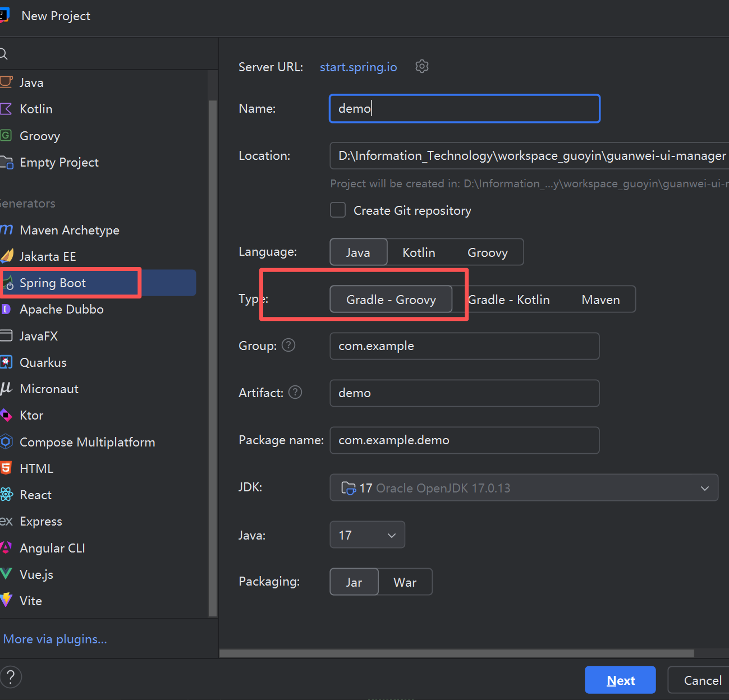729x700 pixels.
Task: Select Maven build type
Action: tap(600, 300)
